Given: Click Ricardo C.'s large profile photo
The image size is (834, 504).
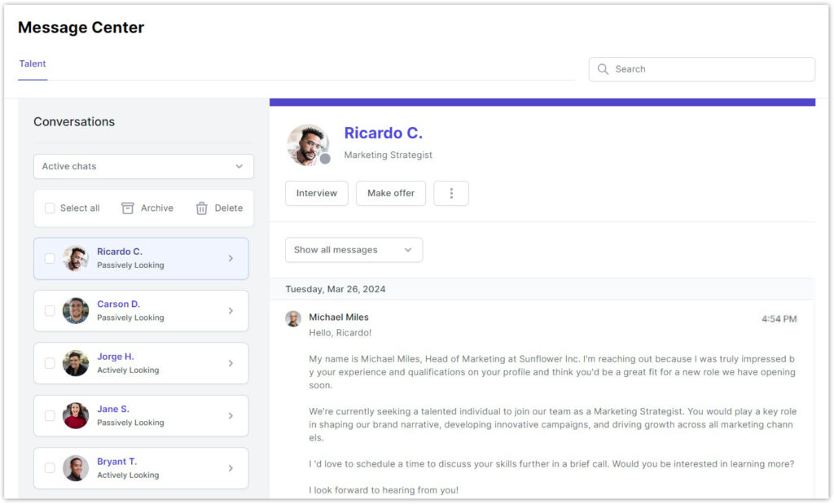Looking at the screenshot, I should 308,145.
